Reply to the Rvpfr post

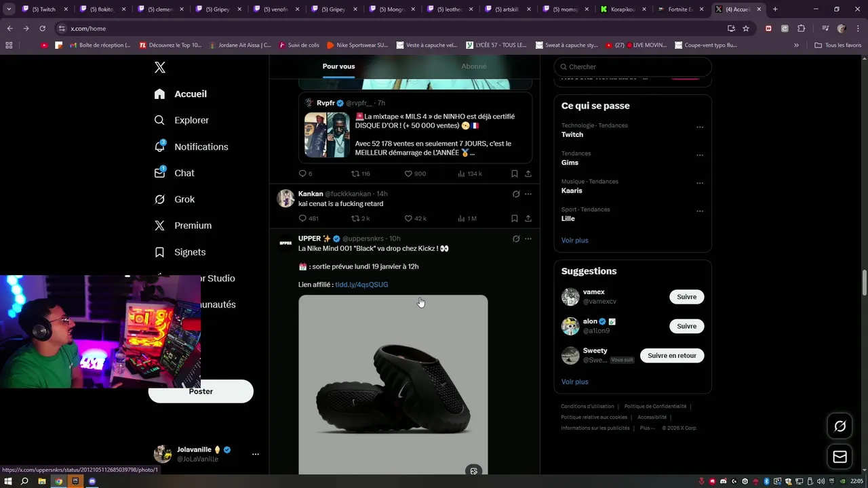pyautogui.click(x=302, y=174)
